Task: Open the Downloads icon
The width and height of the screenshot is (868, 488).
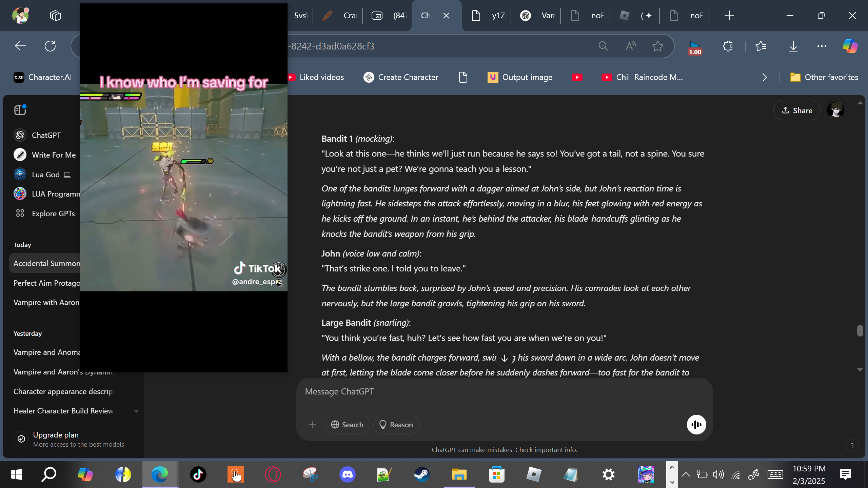Action: 793,46
